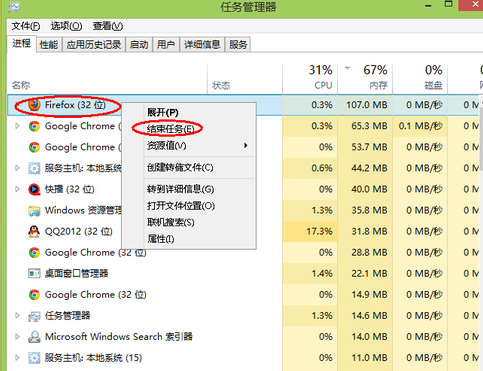Viewport: 483px width, 371px height.
Task: Select the 快播 (32 位) process name
Action: [x=70, y=189]
